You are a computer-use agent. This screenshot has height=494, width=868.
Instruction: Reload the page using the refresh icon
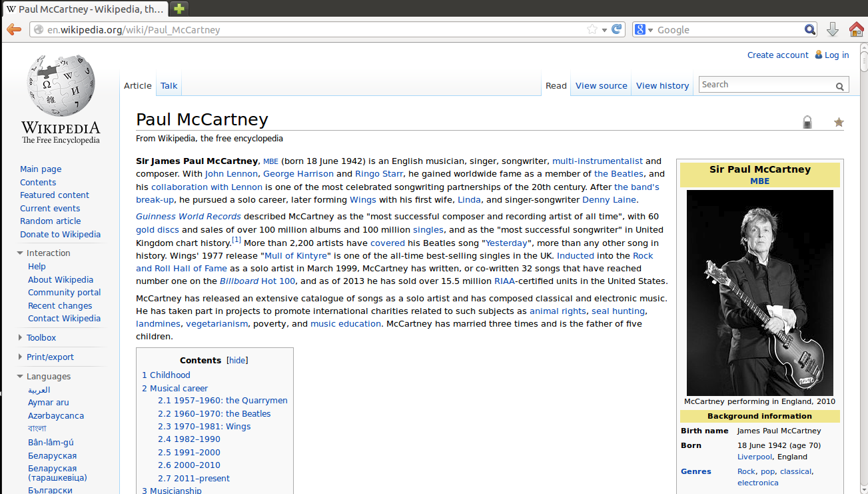(x=617, y=29)
